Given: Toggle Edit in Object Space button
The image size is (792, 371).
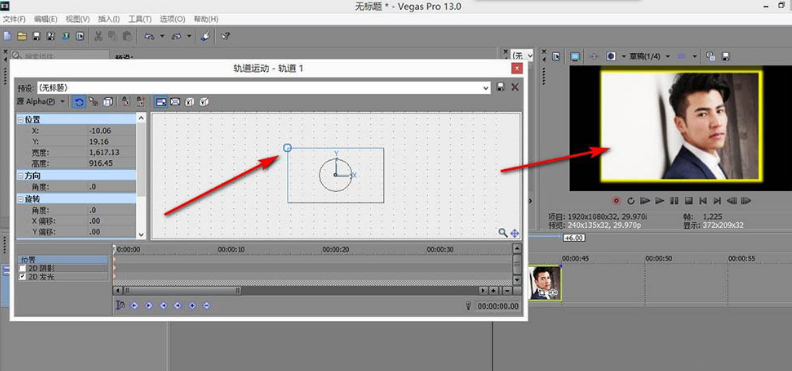Looking at the screenshot, I should click(108, 102).
